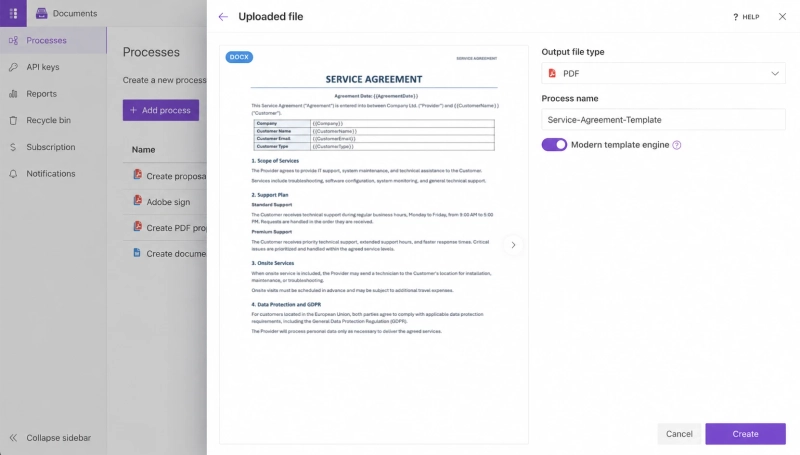
Task: Click the PDF icon beside Create PDF process
Action: [137, 226]
